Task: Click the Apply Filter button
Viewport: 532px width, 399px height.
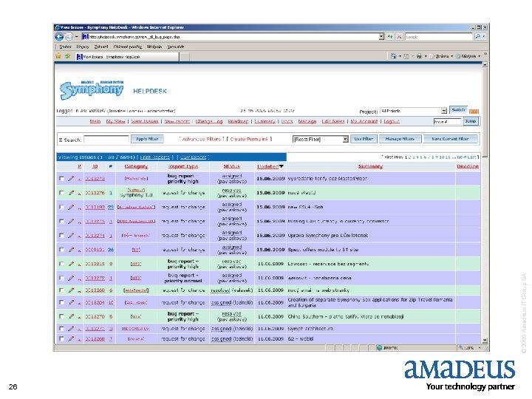Action: coord(147,139)
